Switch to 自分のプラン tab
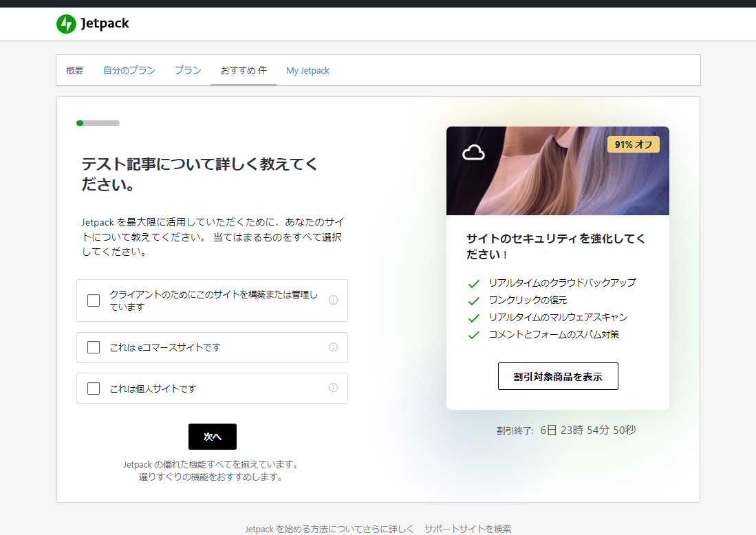This screenshot has height=535, width=756. click(x=129, y=70)
